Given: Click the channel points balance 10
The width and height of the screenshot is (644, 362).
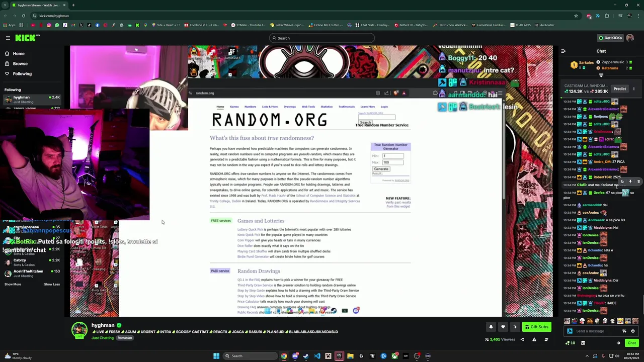Looking at the screenshot, I should (570, 343).
